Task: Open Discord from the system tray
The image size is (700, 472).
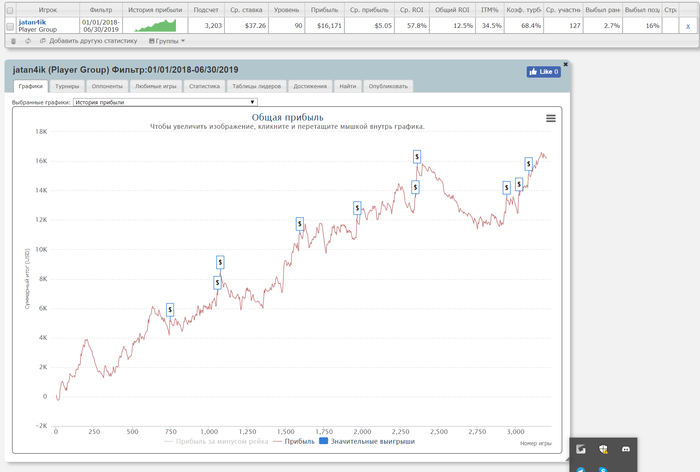Action: point(625,449)
